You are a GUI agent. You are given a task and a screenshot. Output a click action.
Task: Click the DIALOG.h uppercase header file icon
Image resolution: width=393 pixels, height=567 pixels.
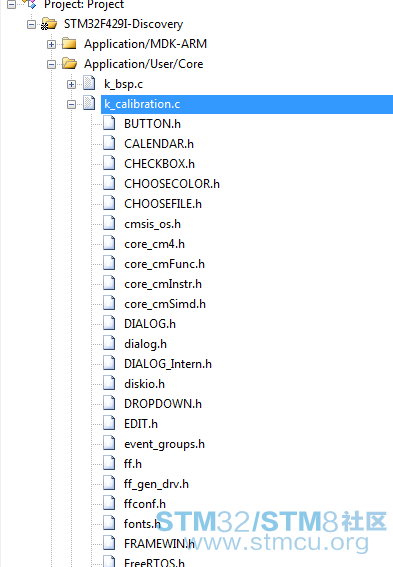click(x=109, y=323)
